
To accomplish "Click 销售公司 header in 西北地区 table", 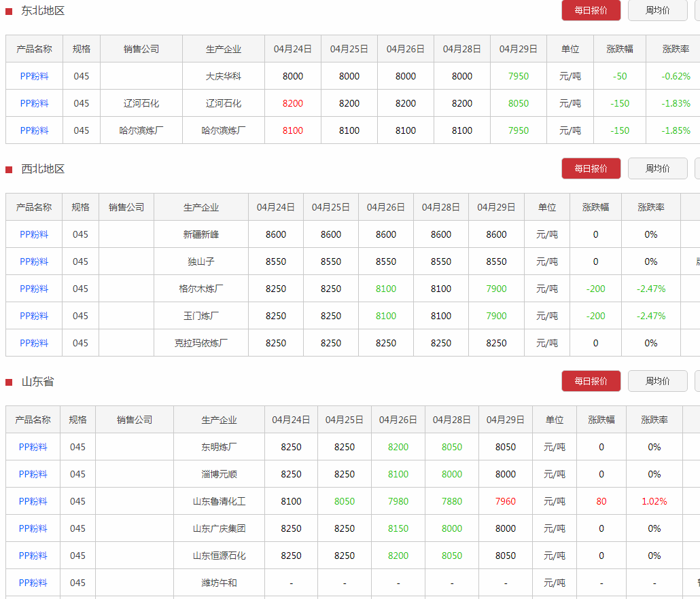I will coord(126,207).
